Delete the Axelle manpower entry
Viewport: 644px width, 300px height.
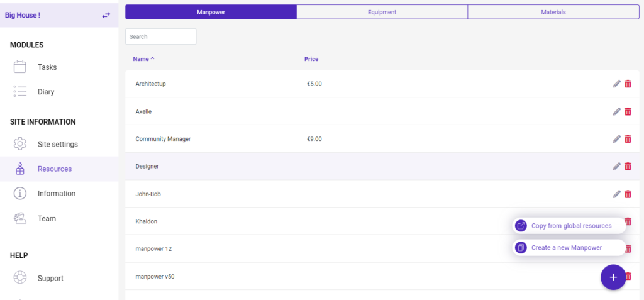pos(628,111)
